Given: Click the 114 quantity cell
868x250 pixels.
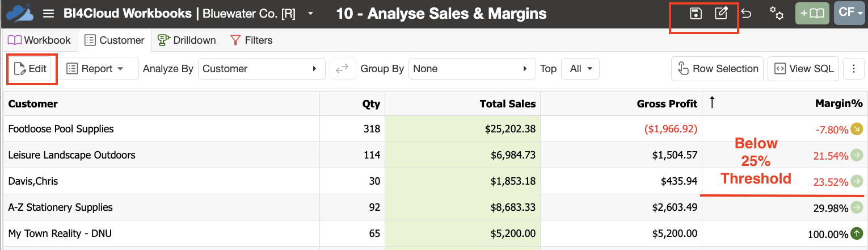Looking at the screenshot, I should click(x=352, y=155).
